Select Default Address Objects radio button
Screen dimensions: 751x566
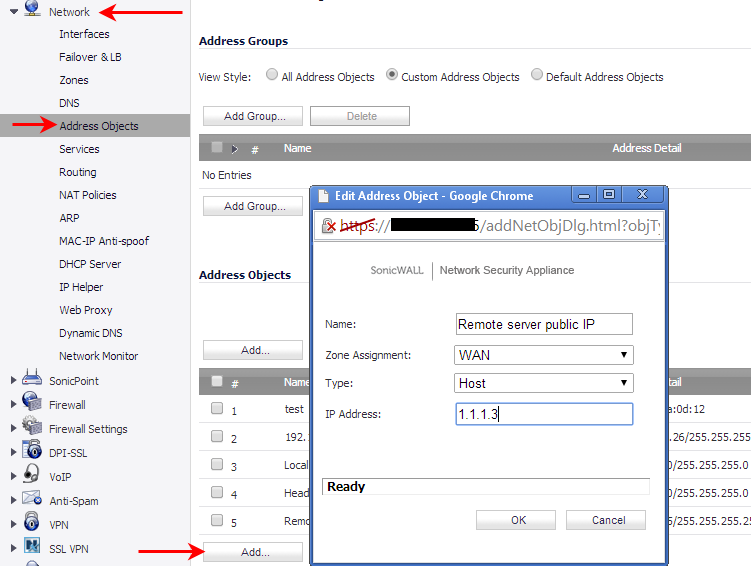[537, 75]
